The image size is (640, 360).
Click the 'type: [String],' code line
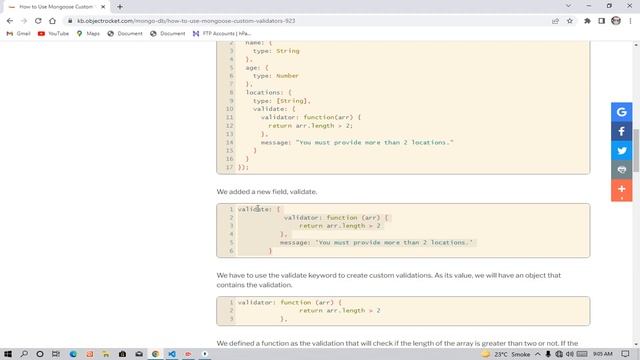click(x=282, y=101)
